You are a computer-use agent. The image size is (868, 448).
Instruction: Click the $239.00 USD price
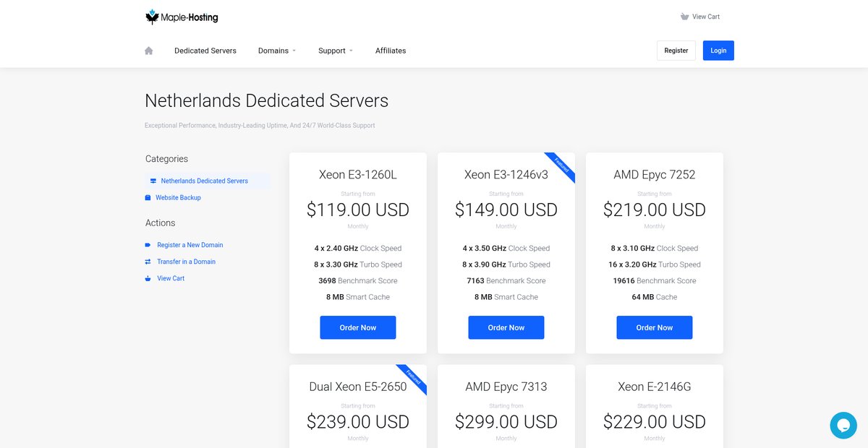pyautogui.click(x=358, y=422)
